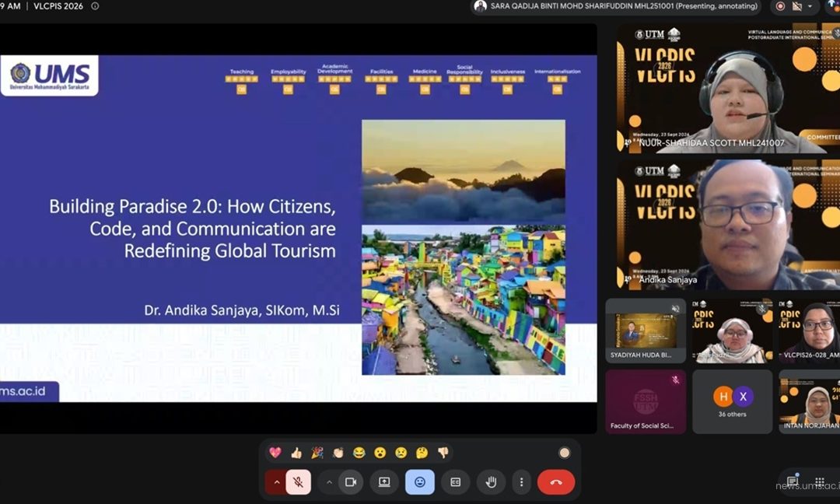
Task: Send the heart emoji reaction
Action: [x=275, y=453]
